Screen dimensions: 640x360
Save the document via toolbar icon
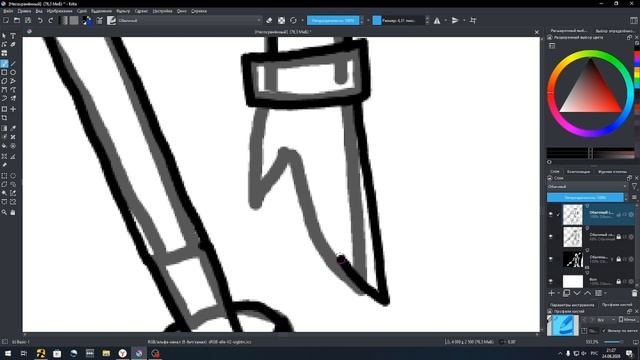point(28,20)
